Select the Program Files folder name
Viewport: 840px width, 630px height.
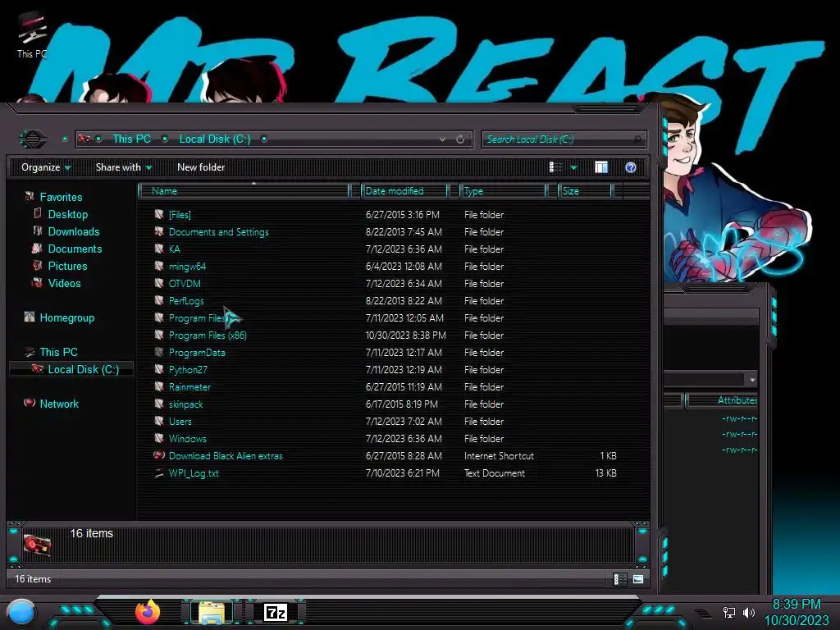click(x=197, y=317)
